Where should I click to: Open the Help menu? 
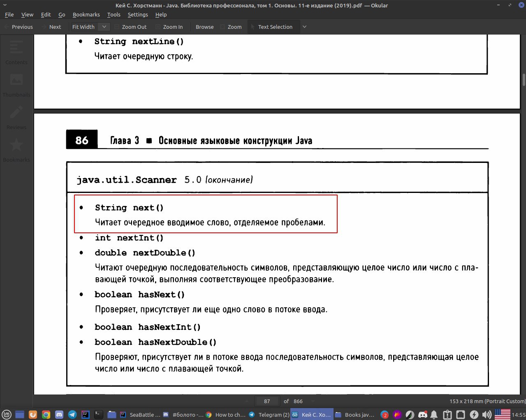161,14
